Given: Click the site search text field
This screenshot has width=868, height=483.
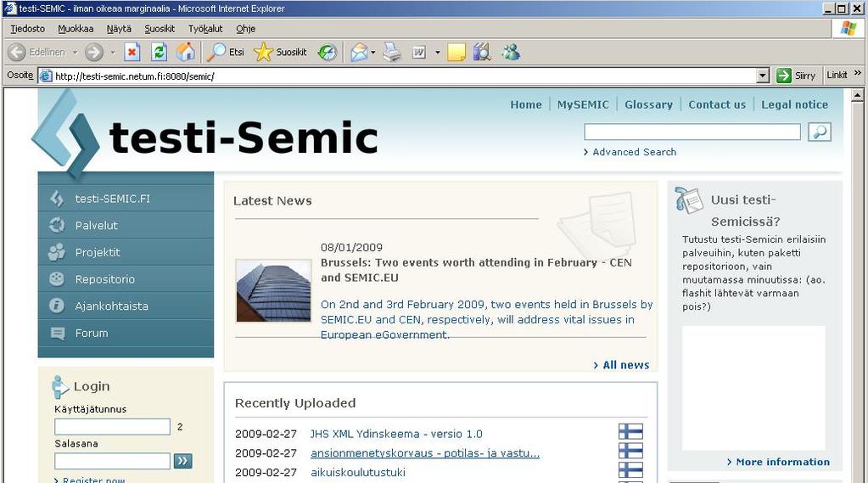Looking at the screenshot, I should [692, 132].
